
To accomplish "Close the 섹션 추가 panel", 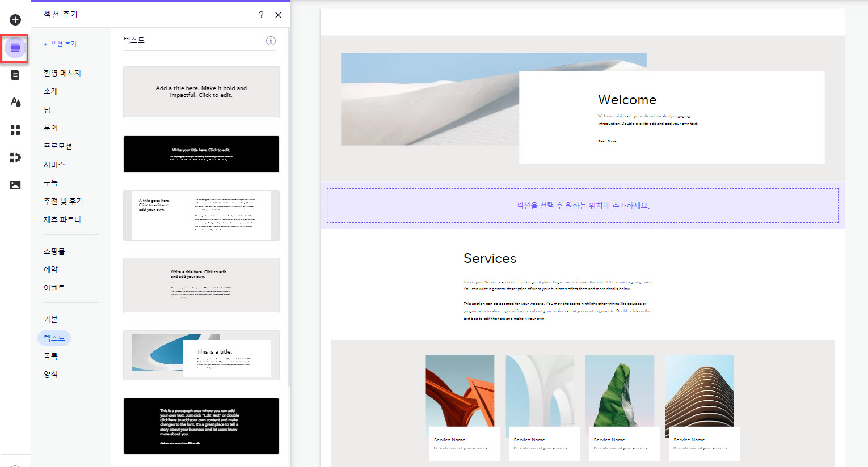I will [x=278, y=15].
